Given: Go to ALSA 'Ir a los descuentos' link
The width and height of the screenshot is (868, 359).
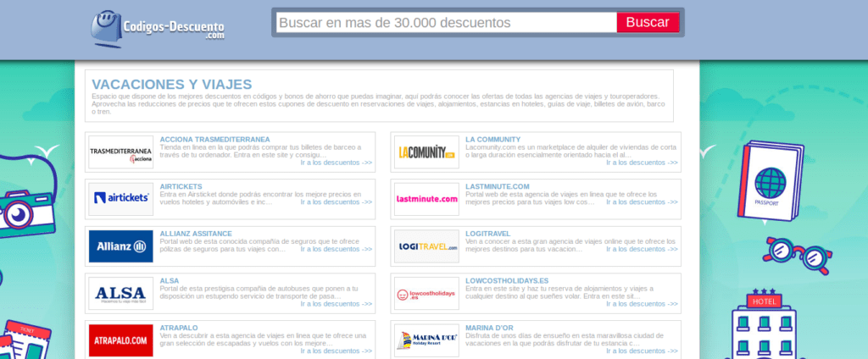Looking at the screenshot, I should point(336,304).
